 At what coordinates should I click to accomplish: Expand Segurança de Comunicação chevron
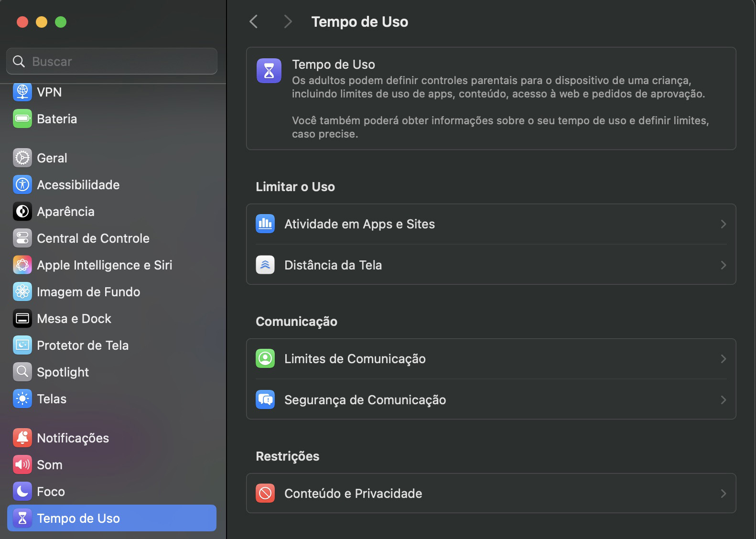[723, 400]
